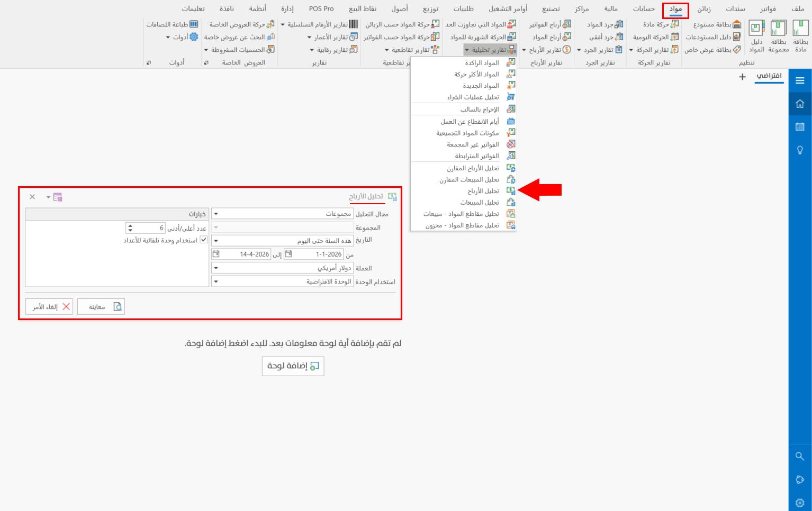812x511 pixels.
Task: Click the إلى end date field
Action: [x=241, y=254]
